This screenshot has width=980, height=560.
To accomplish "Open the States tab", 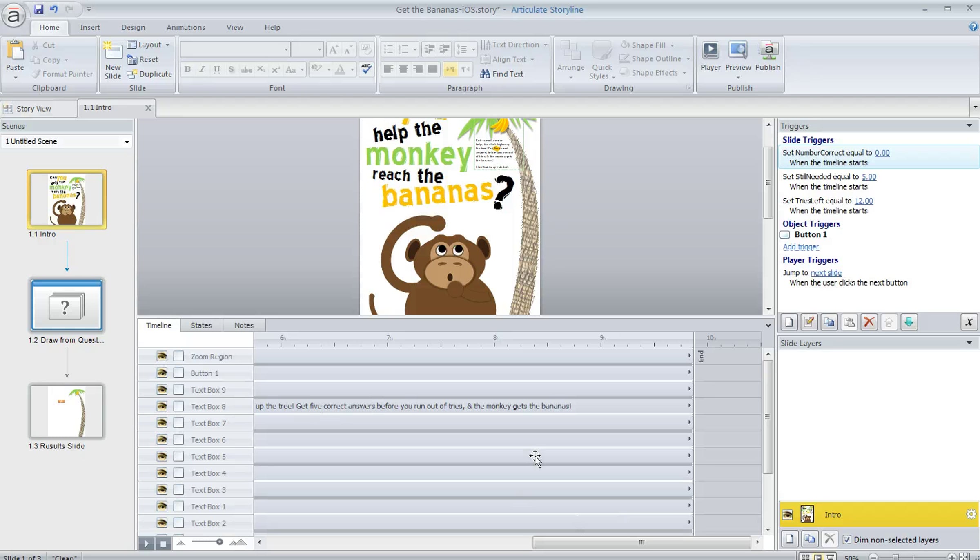I will tap(201, 325).
